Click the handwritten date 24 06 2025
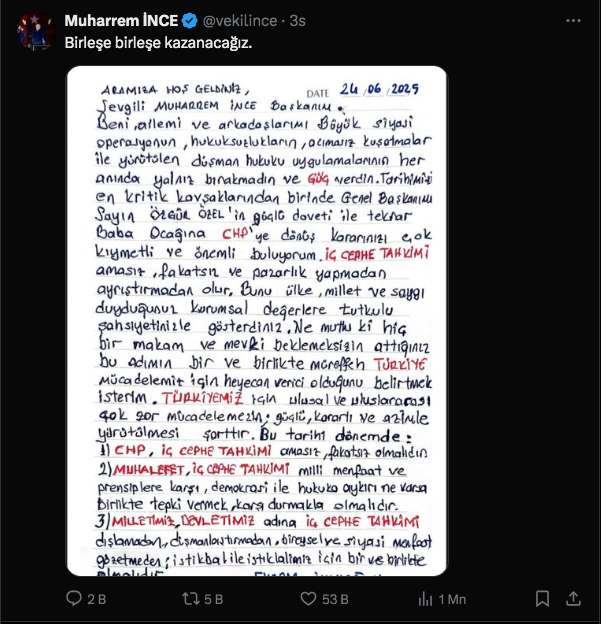Image resolution: width=601 pixels, height=624 pixels. [x=379, y=89]
